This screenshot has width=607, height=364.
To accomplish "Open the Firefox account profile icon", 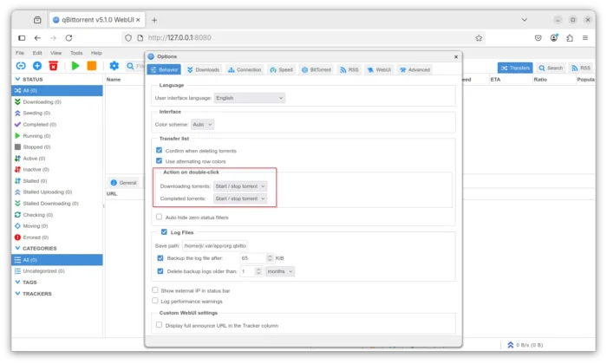I will [x=554, y=37].
